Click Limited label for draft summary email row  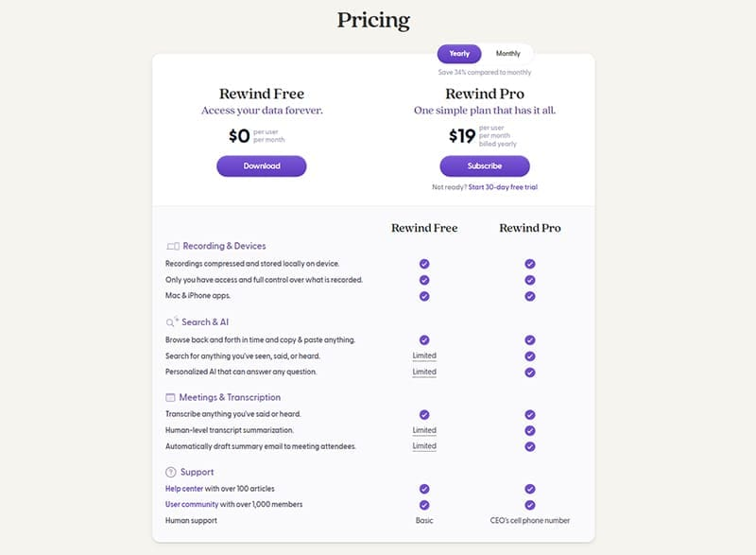424,445
